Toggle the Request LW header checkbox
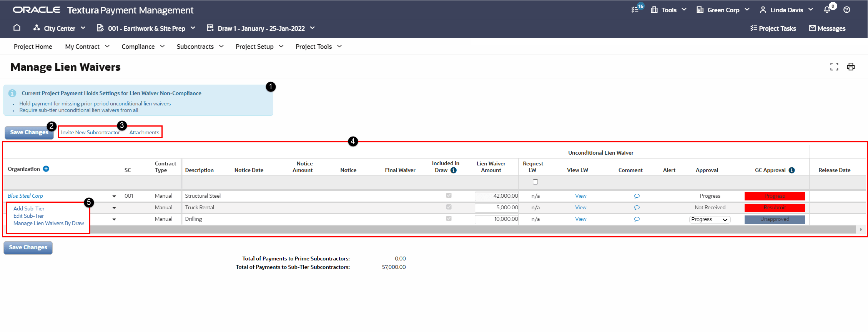The image size is (868, 332). click(535, 182)
